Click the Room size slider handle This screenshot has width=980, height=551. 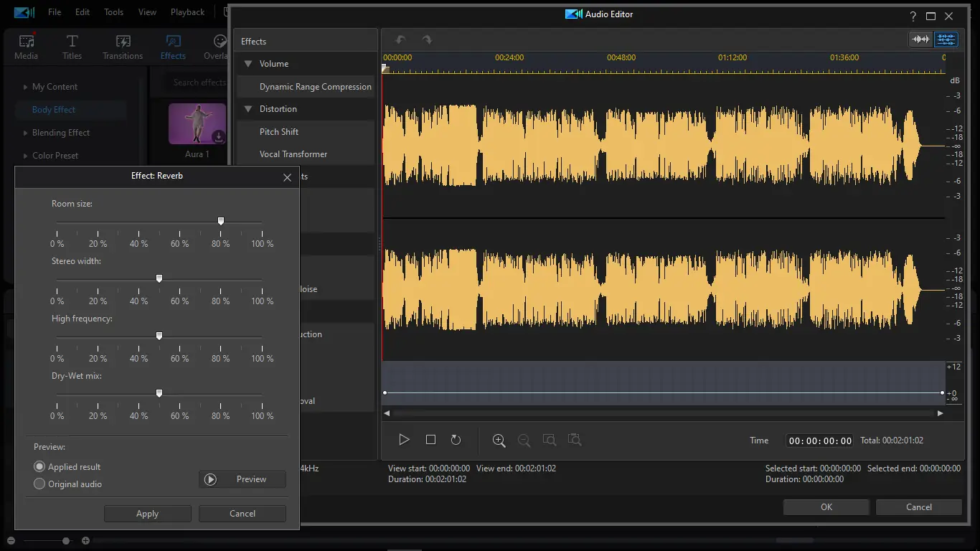click(221, 221)
